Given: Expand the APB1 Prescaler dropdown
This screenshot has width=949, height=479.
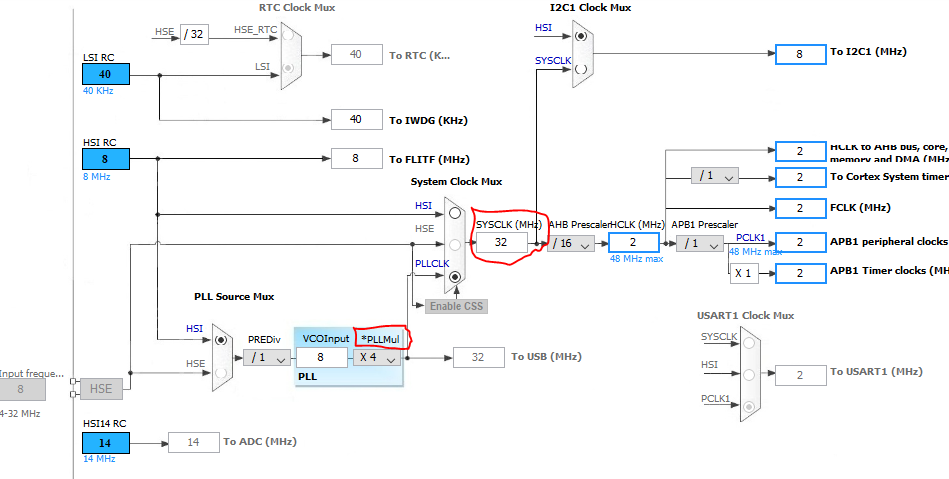Looking at the screenshot, I should tap(699, 243).
